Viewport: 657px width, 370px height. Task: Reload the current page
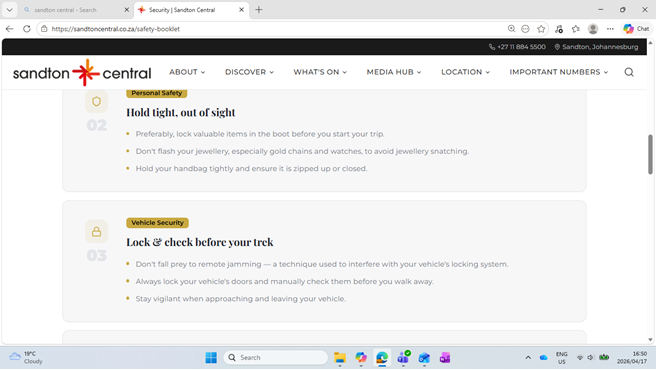[27, 29]
